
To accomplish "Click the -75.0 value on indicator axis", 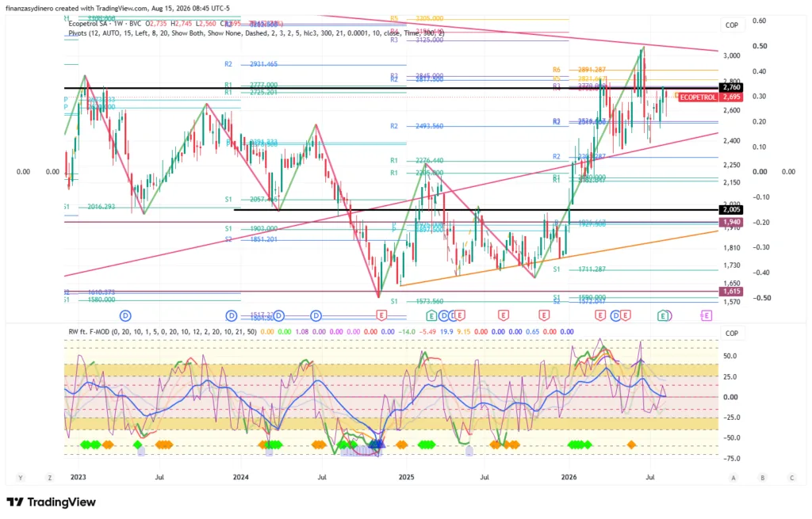I will [730, 459].
